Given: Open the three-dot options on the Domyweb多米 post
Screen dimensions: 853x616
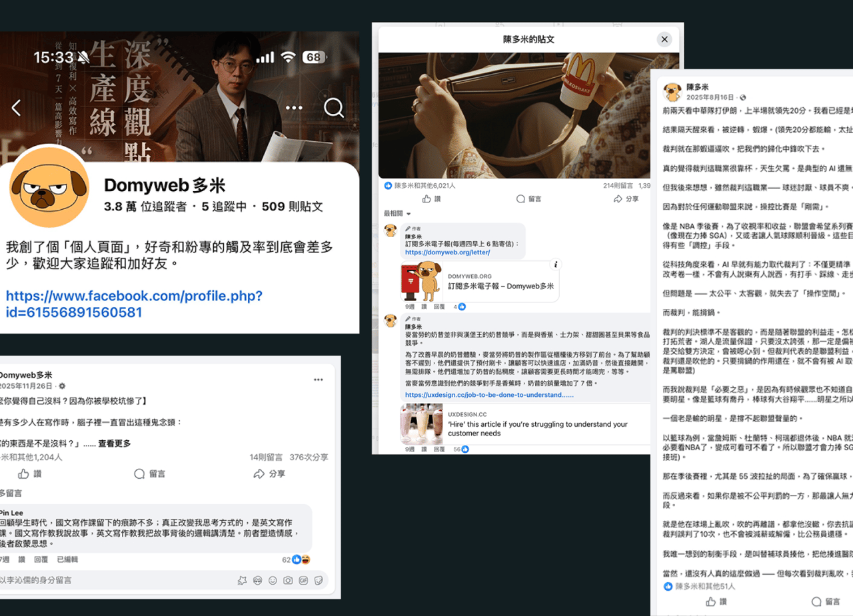Looking at the screenshot, I should pos(318,380).
